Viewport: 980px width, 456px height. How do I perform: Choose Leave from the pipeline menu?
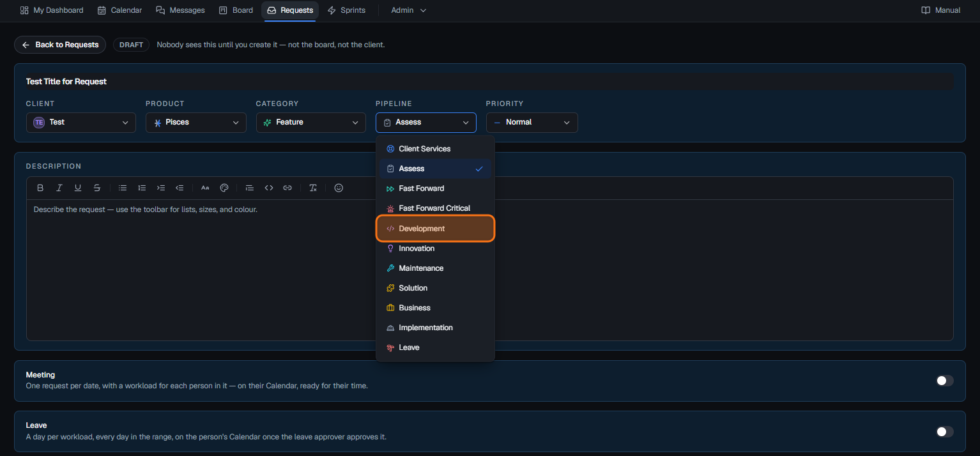pyautogui.click(x=435, y=347)
